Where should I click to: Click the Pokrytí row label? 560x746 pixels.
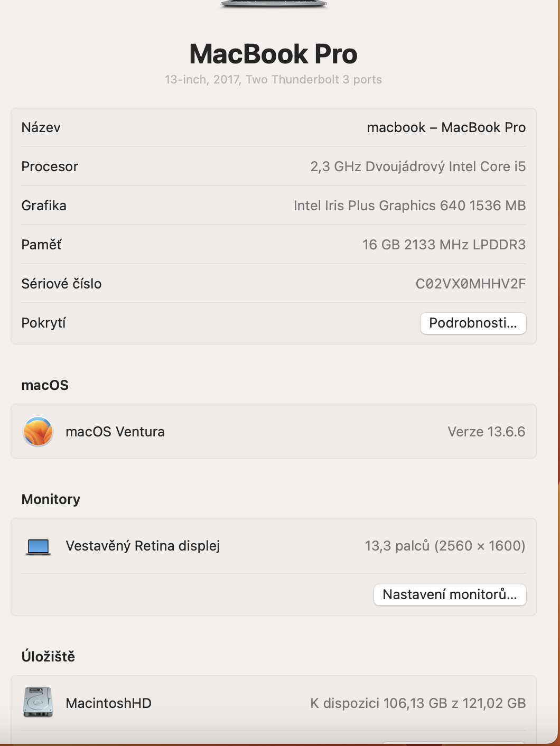[x=43, y=323]
